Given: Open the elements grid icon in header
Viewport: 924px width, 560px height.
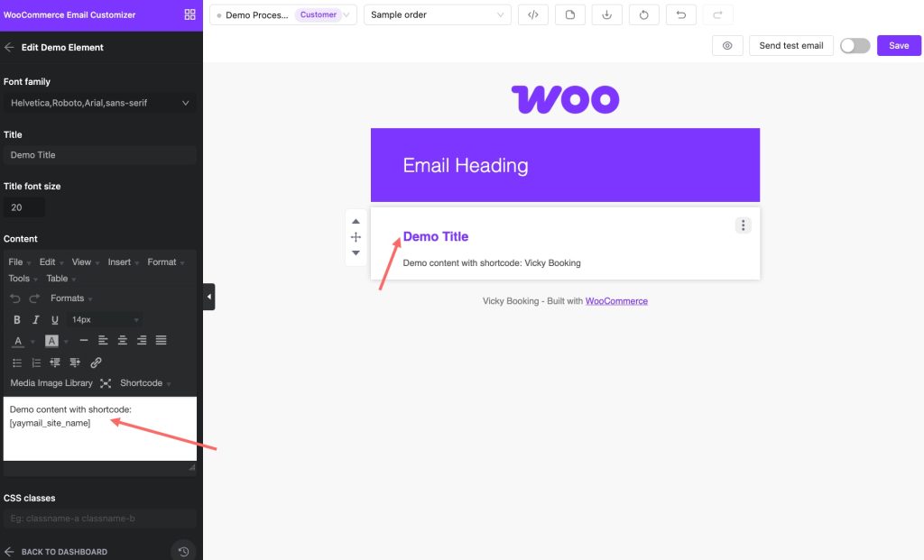Looking at the screenshot, I should [189, 14].
